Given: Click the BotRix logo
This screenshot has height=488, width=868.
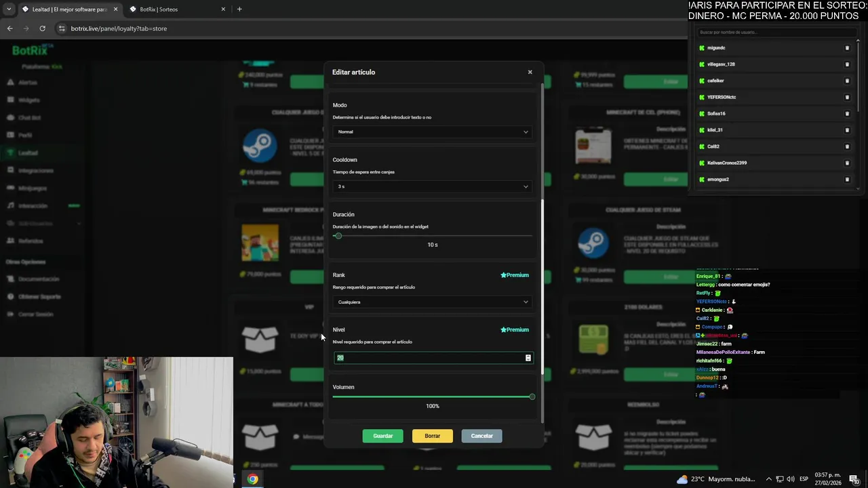Looking at the screenshot, I should pos(32,50).
